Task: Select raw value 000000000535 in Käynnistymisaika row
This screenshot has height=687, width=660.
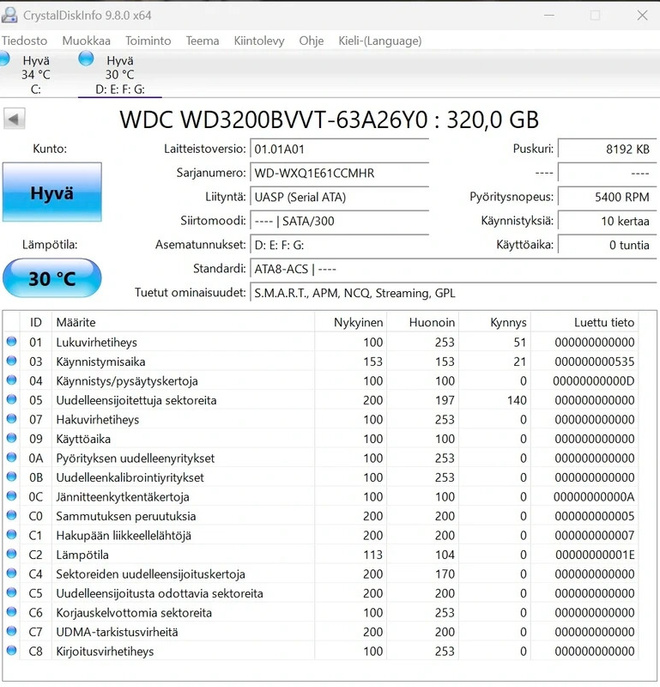Action: 594,361
